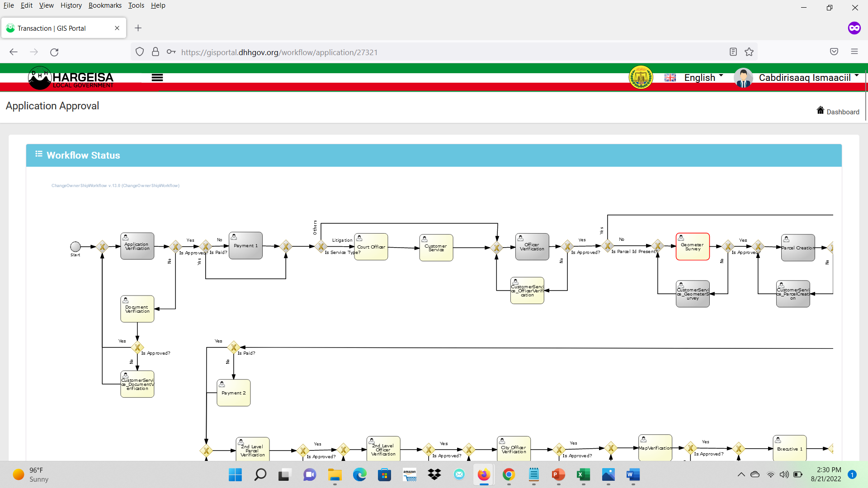
Task: Click the ChangeOwnerShipWorkflow version label
Action: (x=115, y=186)
